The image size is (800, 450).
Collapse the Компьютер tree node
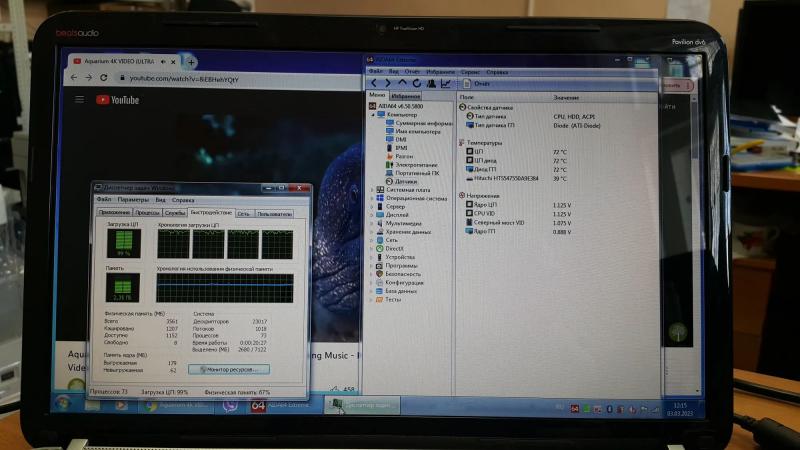tap(372, 115)
